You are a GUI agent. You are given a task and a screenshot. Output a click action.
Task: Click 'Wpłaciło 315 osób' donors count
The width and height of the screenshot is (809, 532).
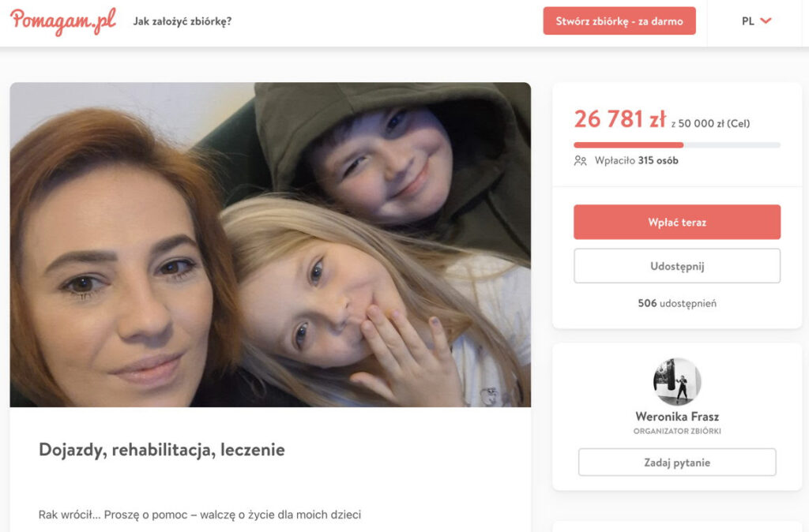[x=636, y=161]
